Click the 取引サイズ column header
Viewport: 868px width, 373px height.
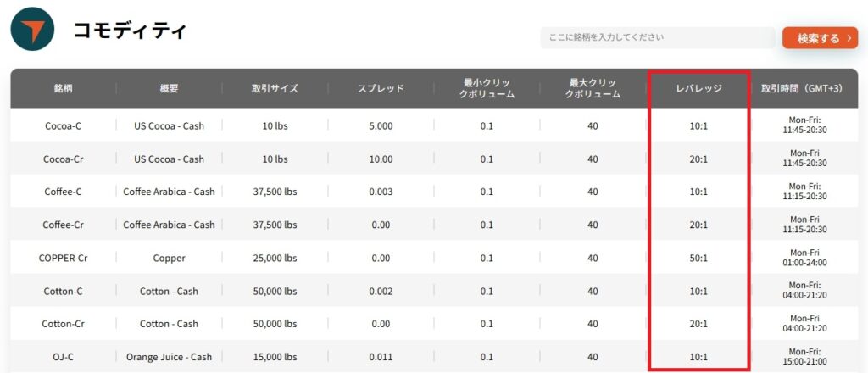tap(275, 88)
